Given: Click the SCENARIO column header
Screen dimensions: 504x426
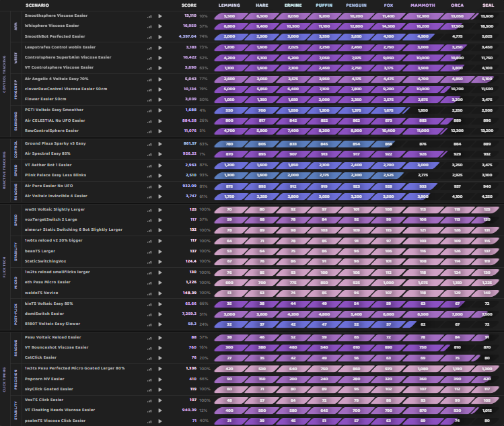Looking at the screenshot, I should (x=37, y=5).
